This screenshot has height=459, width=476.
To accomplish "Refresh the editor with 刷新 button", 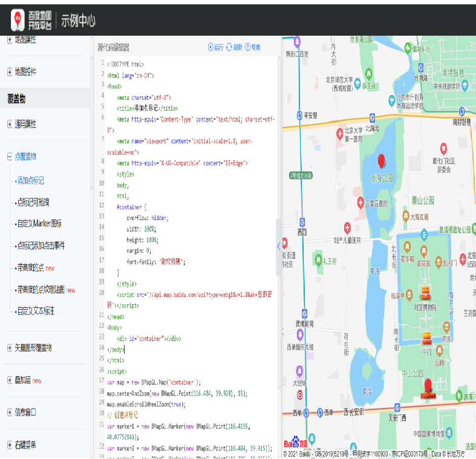I will click(x=234, y=47).
